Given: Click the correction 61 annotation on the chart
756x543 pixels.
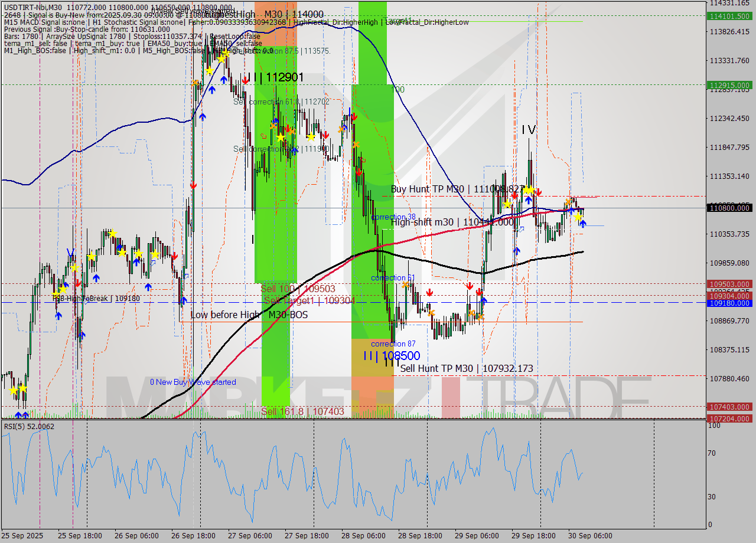Looking at the screenshot, I should [392, 277].
